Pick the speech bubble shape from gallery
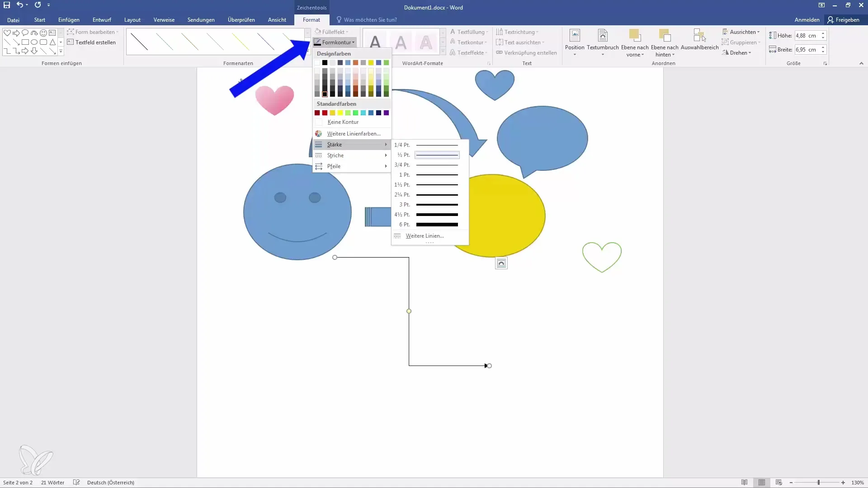The image size is (868, 488). click(25, 33)
